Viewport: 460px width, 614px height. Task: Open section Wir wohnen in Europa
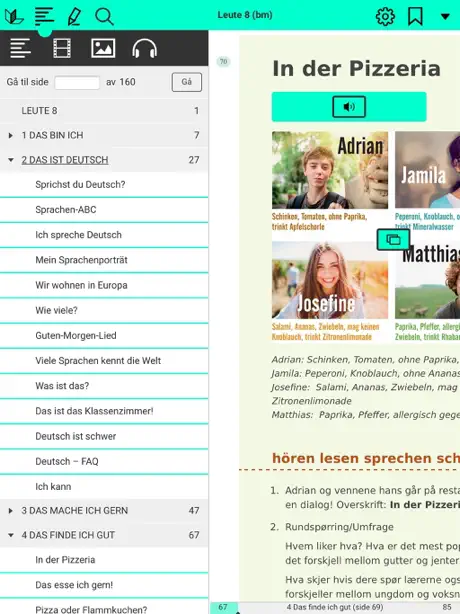(104, 285)
